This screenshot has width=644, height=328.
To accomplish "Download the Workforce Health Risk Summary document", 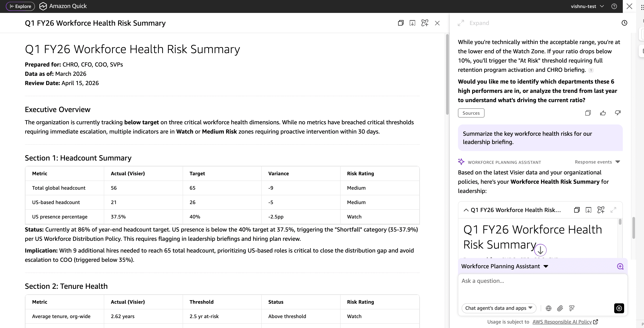I will (412, 23).
